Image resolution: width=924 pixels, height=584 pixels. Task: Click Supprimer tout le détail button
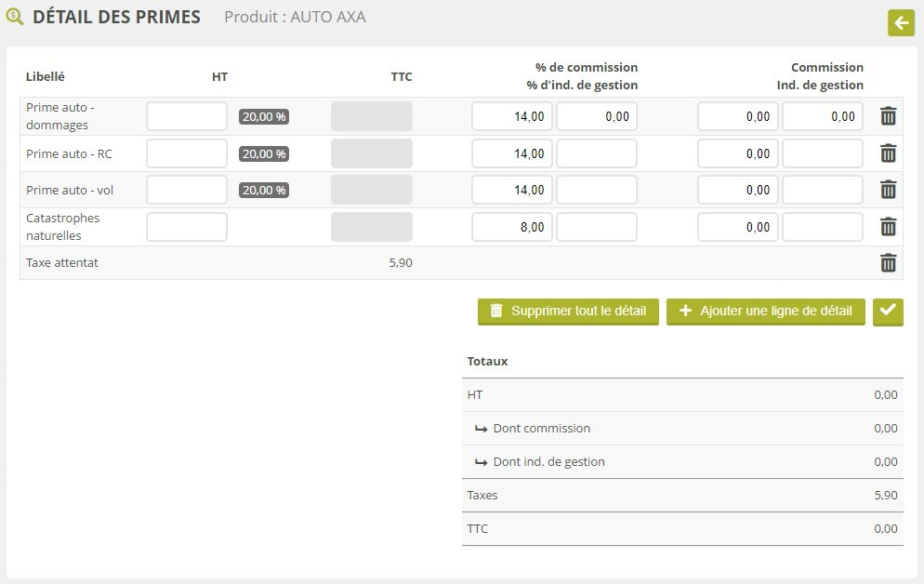(568, 311)
